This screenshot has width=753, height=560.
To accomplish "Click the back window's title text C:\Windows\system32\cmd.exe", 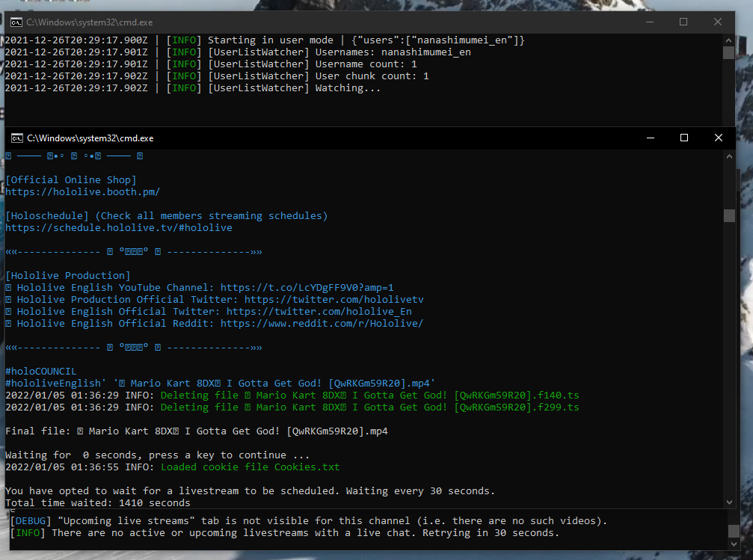I will [89, 22].
